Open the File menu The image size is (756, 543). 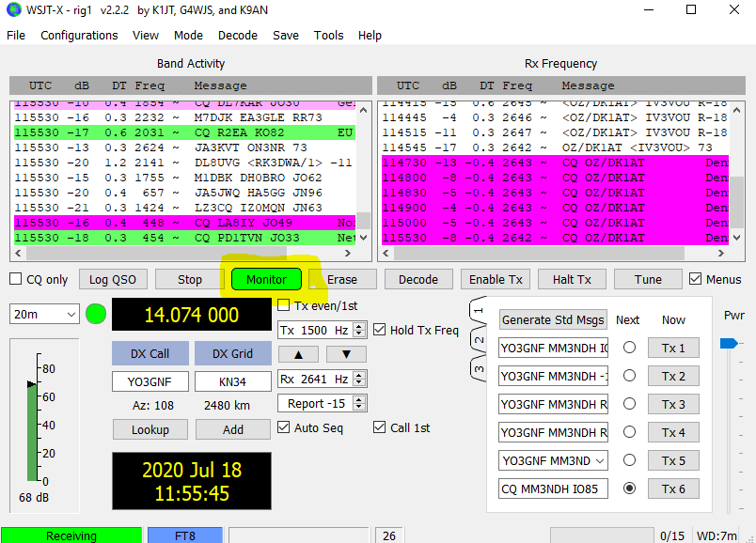pyautogui.click(x=16, y=35)
